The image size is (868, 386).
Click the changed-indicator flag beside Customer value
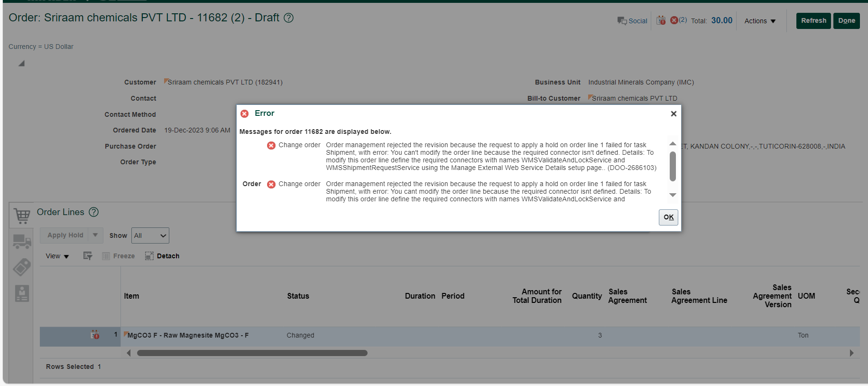[166, 81]
